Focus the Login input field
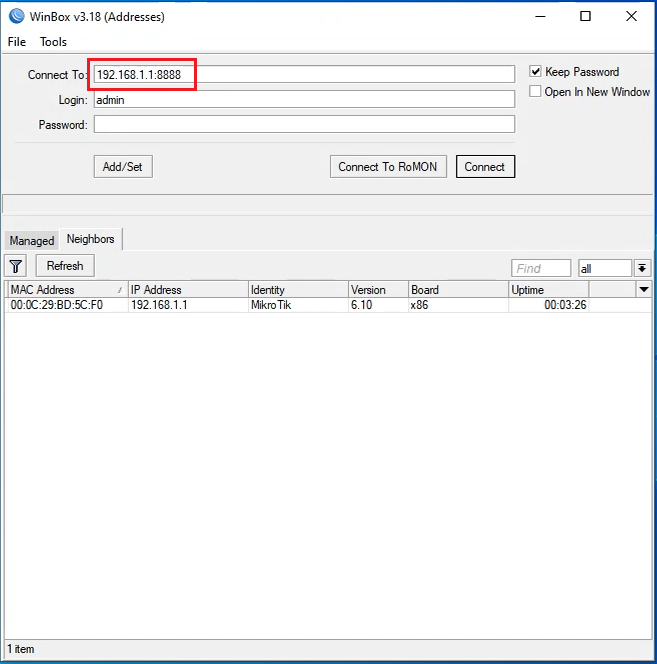 304,100
